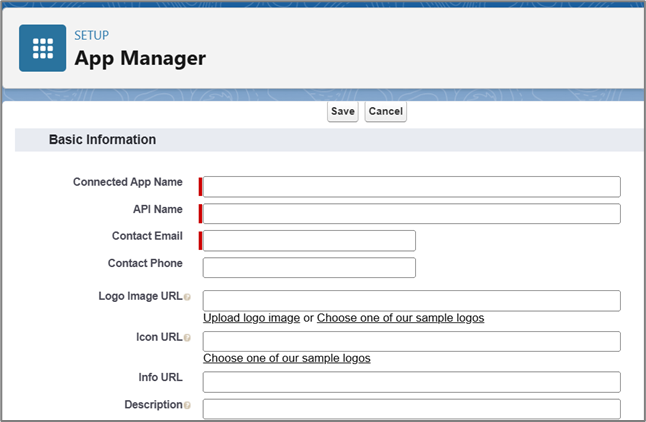This screenshot has width=646, height=422.
Task: Click the Icon URL text field
Action: [x=411, y=341]
